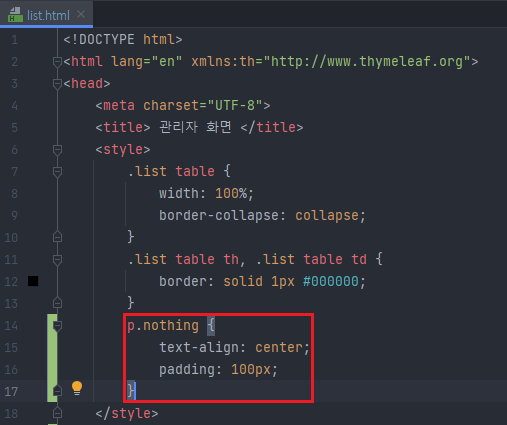Viewport: 507px width, 425px height.
Task: Click the opening <style> tag
Action: pyautogui.click(x=123, y=150)
